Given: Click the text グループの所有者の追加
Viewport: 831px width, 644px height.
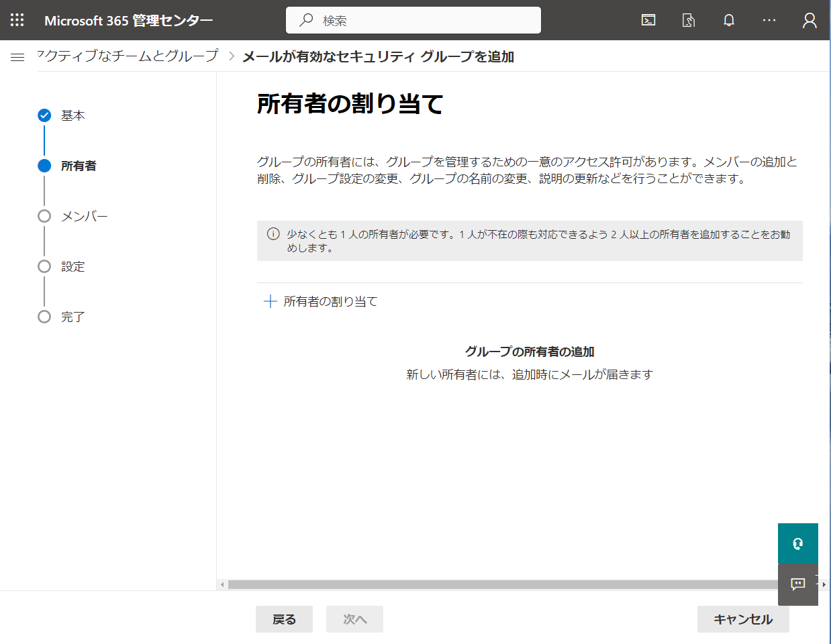Looking at the screenshot, I should point(530,352).
